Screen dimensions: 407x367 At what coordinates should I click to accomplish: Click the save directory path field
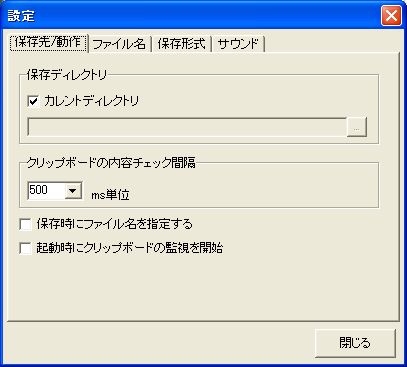pyautogui.click(x=187, y=127)
